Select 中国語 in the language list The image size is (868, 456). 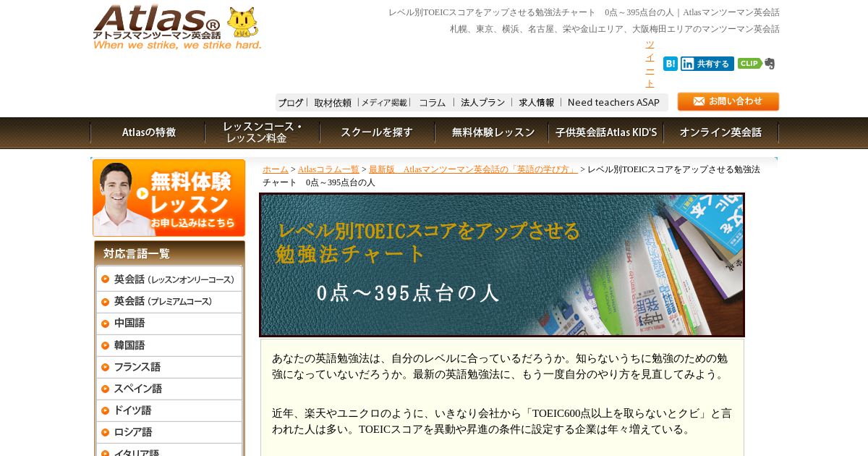(x=169, y=323)
